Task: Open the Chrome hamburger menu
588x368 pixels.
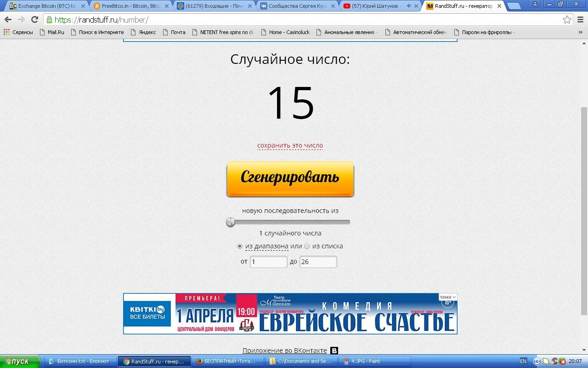Action: 580,20
